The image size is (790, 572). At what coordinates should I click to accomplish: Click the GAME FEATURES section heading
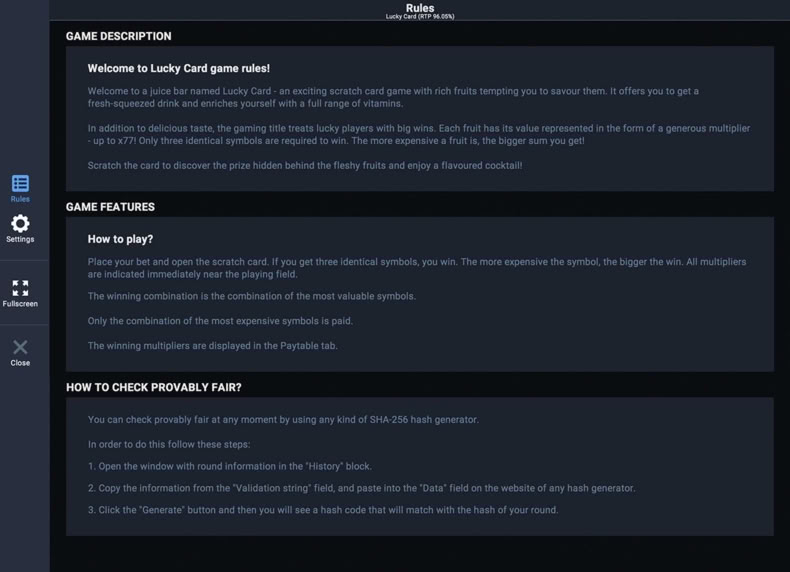[110, 207]
